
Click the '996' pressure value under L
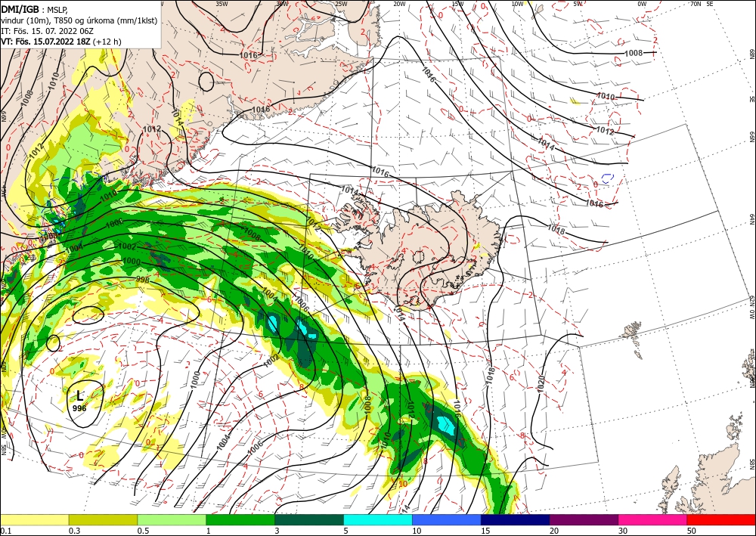(x=79, y=408)
